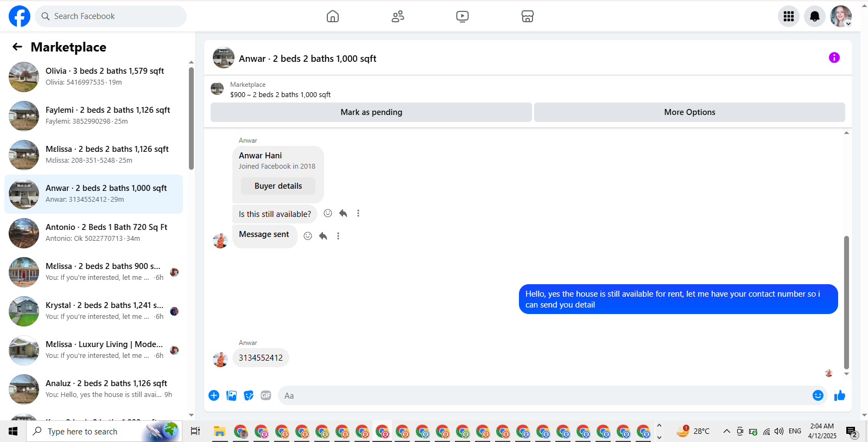Select Anwar 2 beds 2 baths 1,000 sqft chat
Viewport: 868px width, 442px height.
(93, 194)
